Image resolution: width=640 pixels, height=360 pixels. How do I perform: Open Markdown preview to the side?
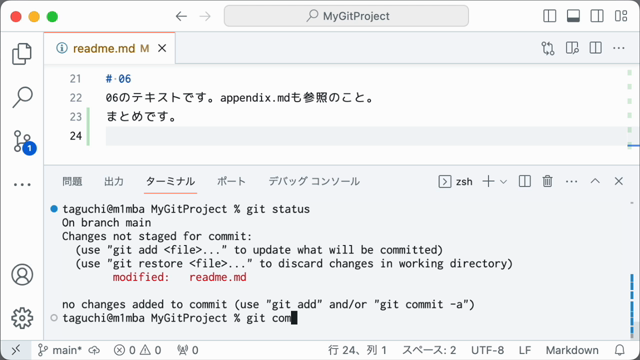coord(572,48)
